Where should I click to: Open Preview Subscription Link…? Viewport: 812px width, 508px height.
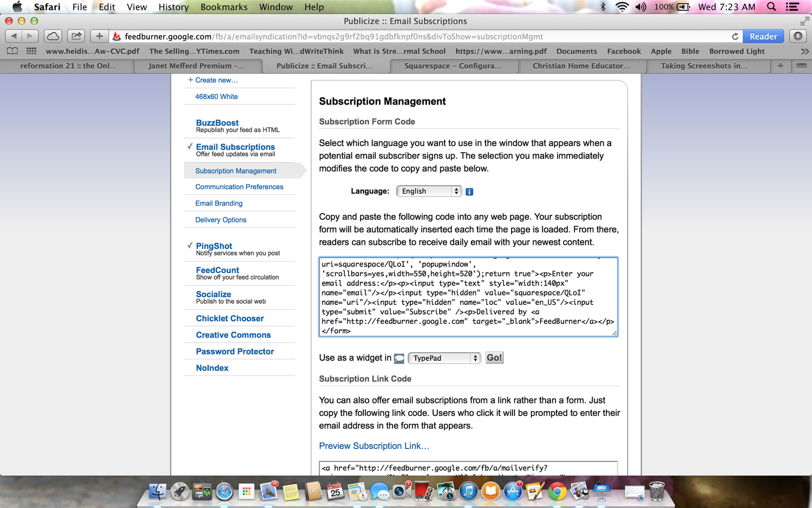pyautogui.click(x=374, y=446)
